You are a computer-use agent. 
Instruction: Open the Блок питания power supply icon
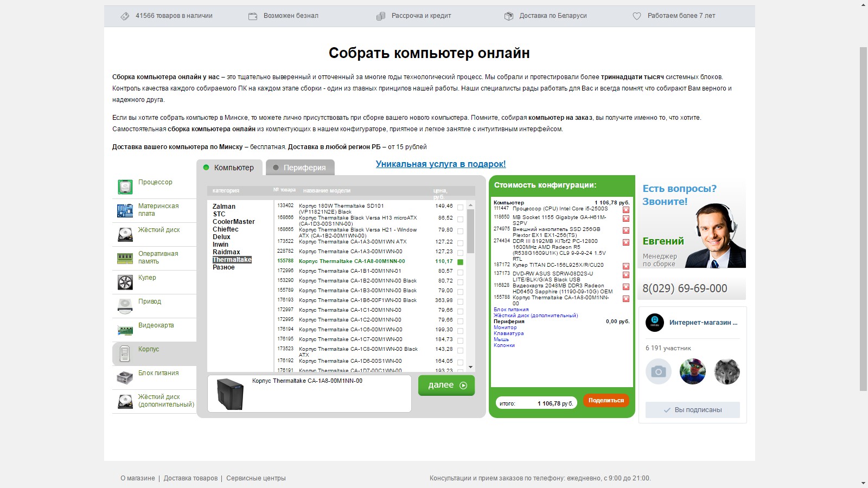point(125,377)
